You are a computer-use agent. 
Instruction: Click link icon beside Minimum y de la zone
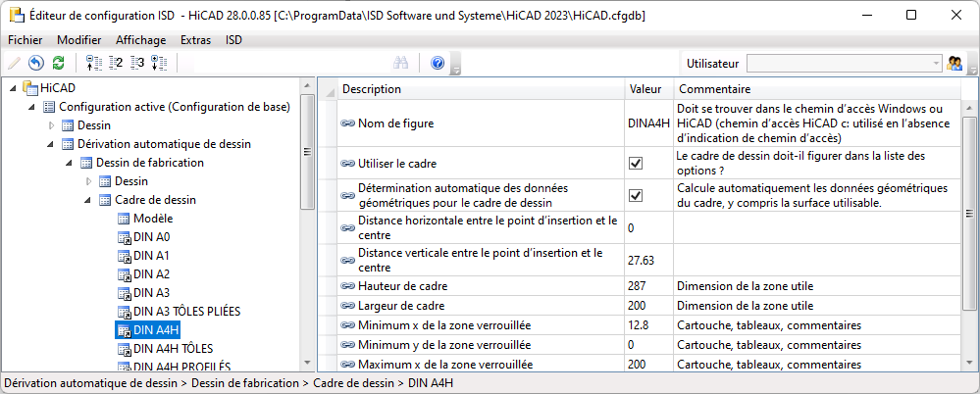(x=348, y=345)
